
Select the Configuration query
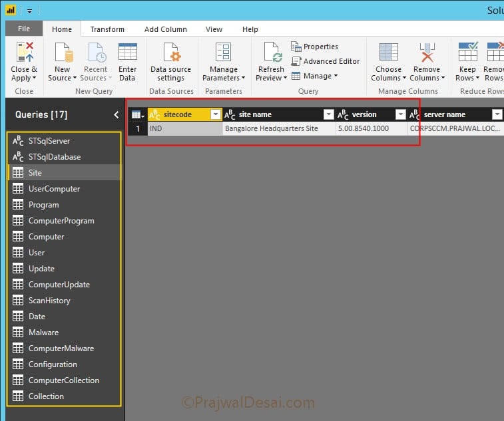click(x=65, y=364)
